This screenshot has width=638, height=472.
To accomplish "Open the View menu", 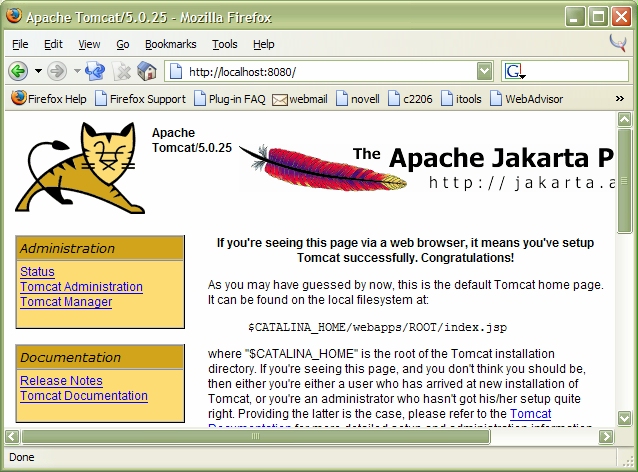I will click(x=89, y=44).
